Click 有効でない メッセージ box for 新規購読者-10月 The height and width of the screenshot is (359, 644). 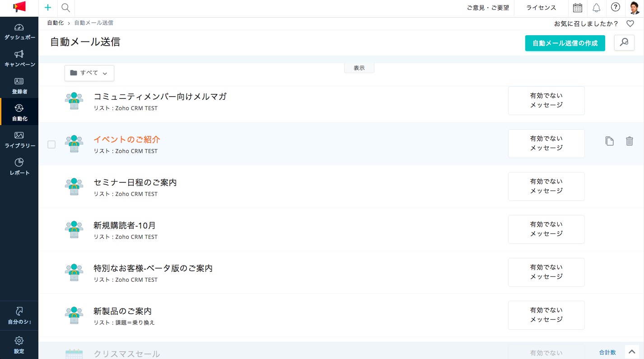click(x=546, y=229)
